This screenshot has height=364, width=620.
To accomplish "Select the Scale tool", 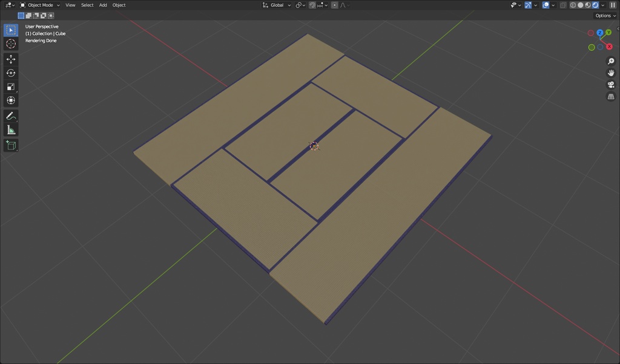I will (11, 87).
